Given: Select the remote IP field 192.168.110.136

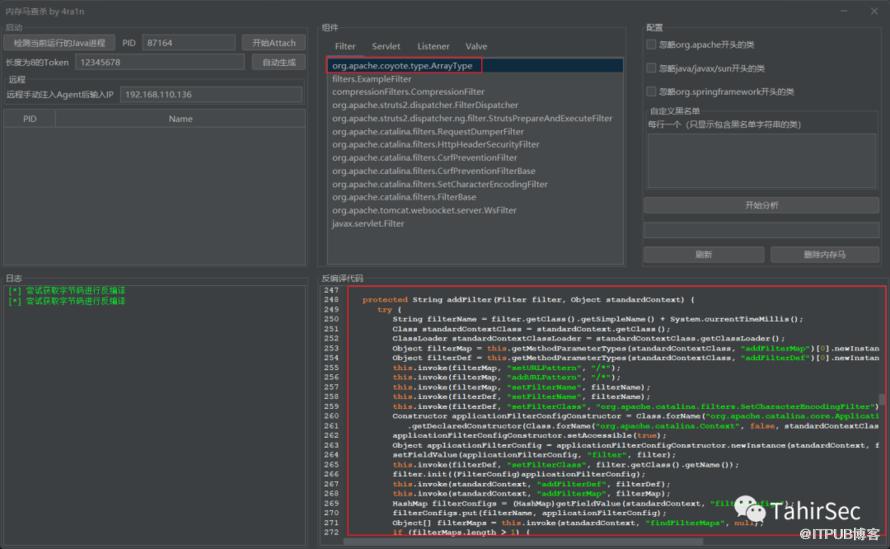Looking at the screenshot, I should [x=211, y=94].
